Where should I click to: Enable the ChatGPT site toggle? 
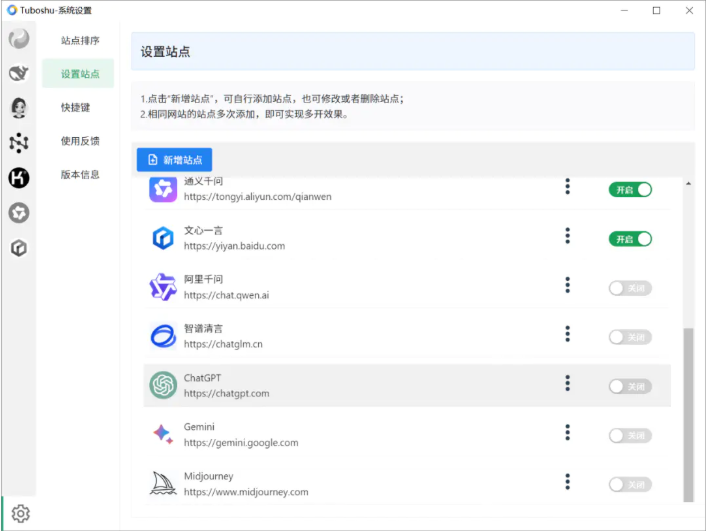point(630,386)
